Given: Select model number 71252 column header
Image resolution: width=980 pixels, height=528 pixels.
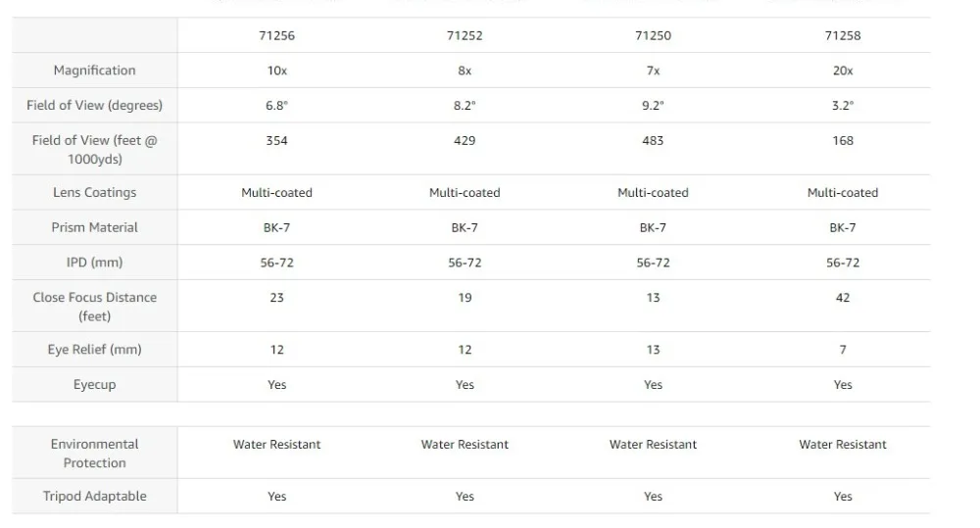Looking at the screenshot, I should (465, 35).
